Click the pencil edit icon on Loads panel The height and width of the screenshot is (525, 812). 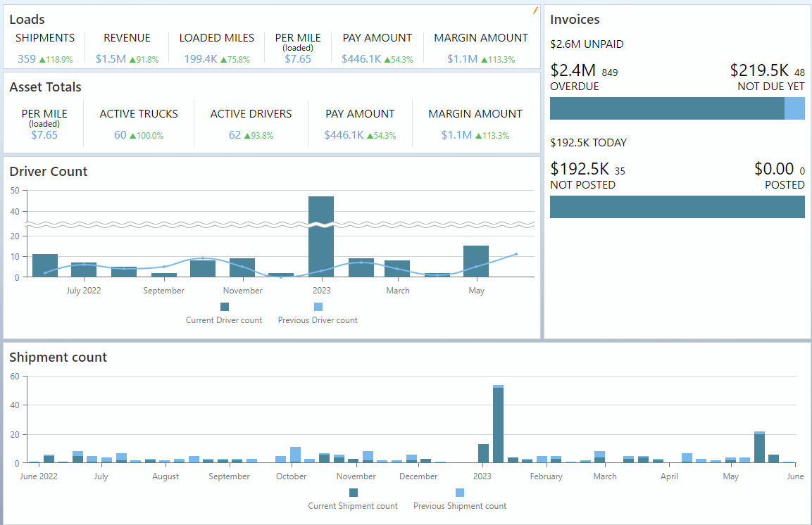point(535,10)
